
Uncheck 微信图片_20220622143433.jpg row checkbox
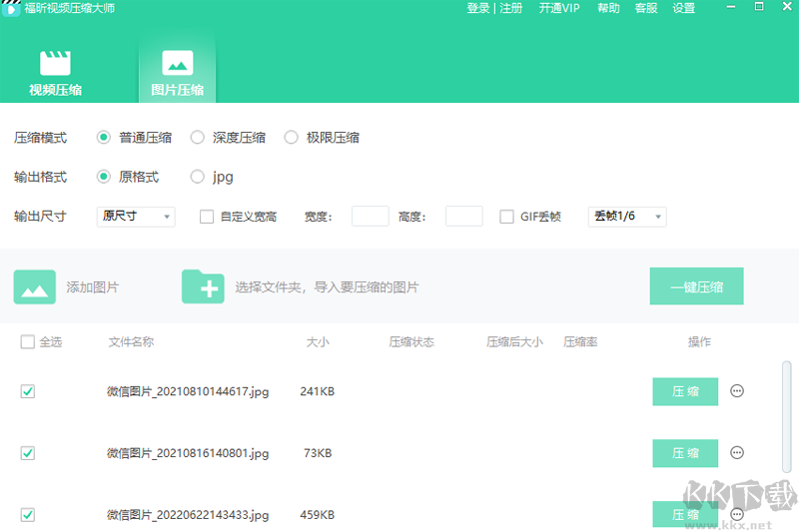(x=28, y=515)
